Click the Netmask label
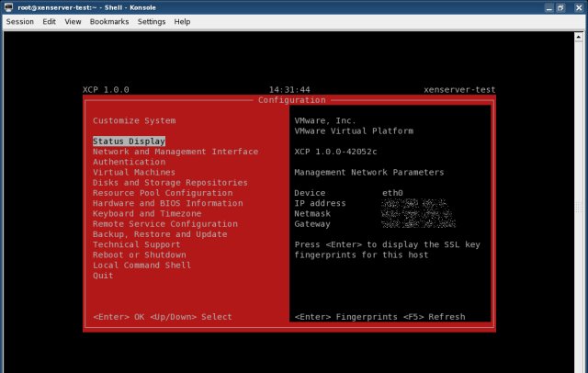This screenshot has height=373, width=588. tap(312, 213)
